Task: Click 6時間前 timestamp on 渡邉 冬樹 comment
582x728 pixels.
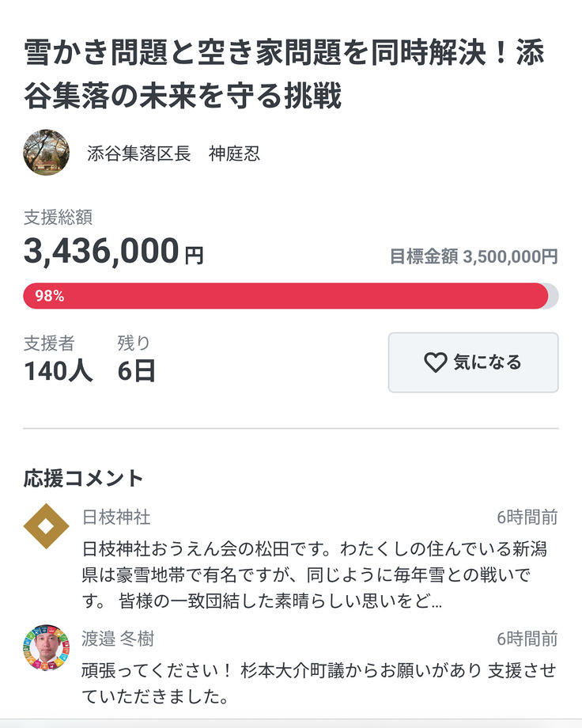Action: (x=527, y=639)
